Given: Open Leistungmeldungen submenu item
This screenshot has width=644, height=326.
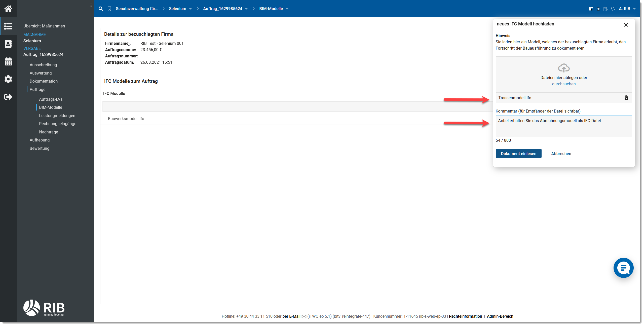Looking at the screenshot, I should [57, 116].
